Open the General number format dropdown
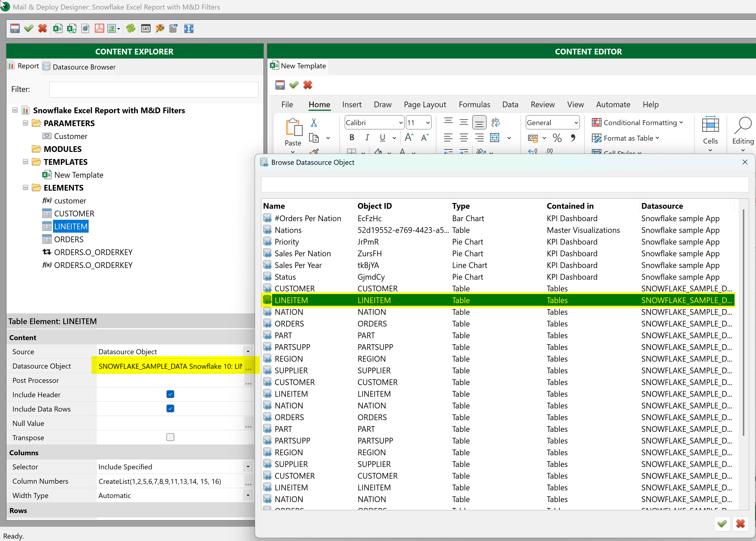Screen dimensions: 756x541 [x=576, y=123]
